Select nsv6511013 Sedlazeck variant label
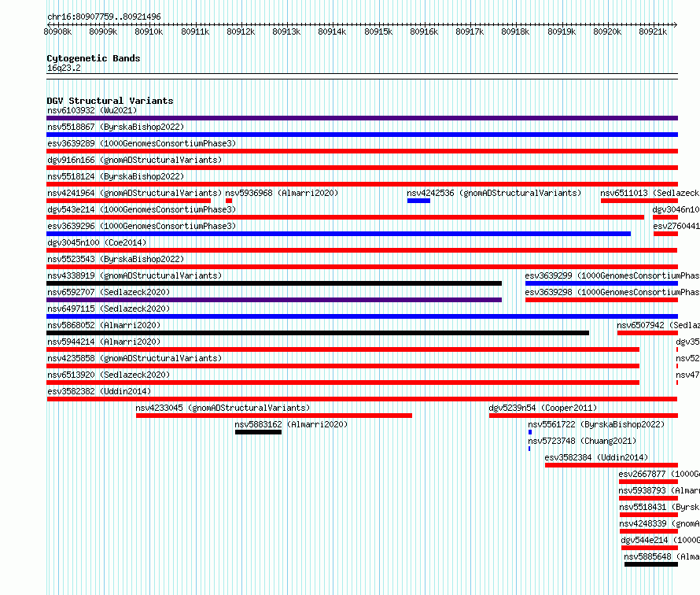 (x=650, y=193)
